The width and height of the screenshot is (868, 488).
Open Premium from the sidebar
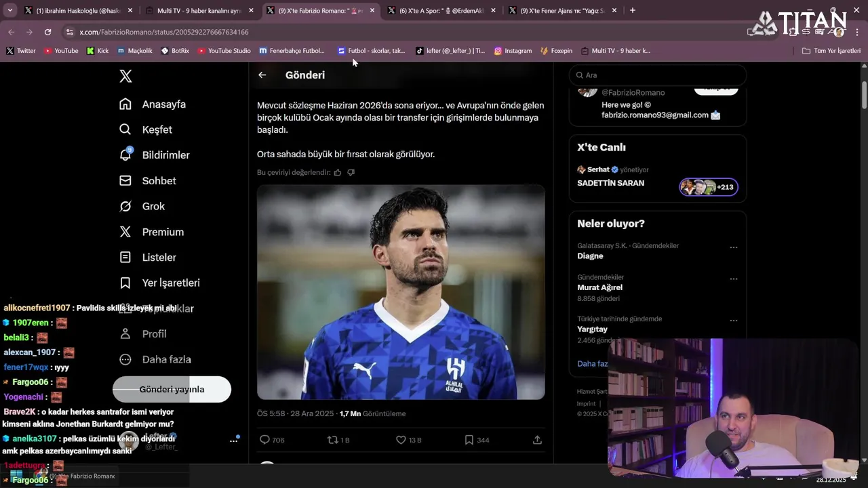point(152,232)
